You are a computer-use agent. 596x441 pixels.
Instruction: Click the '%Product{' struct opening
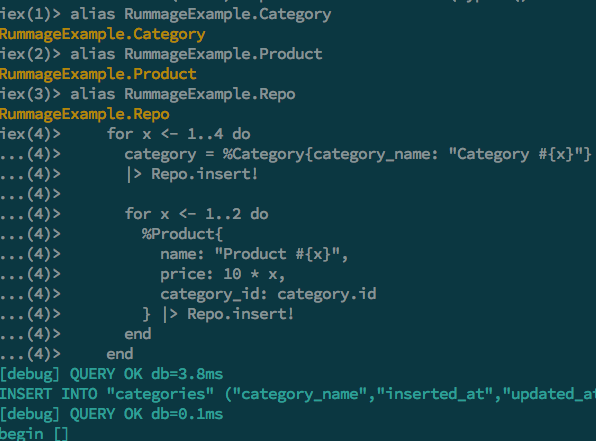(182, 234)
